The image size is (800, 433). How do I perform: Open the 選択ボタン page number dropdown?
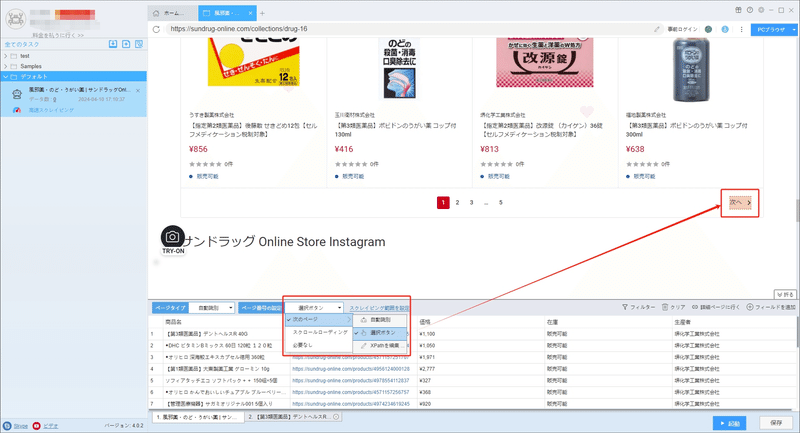(x=314, y=308)
